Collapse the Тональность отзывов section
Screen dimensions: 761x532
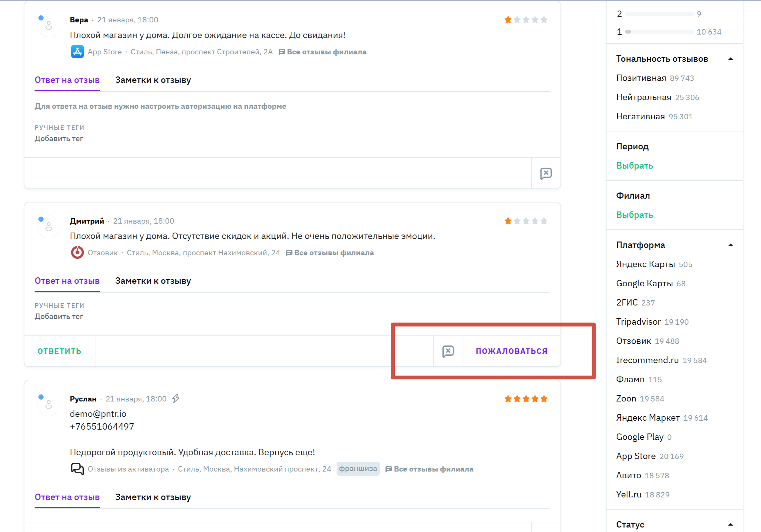click(x=730, y=59)
